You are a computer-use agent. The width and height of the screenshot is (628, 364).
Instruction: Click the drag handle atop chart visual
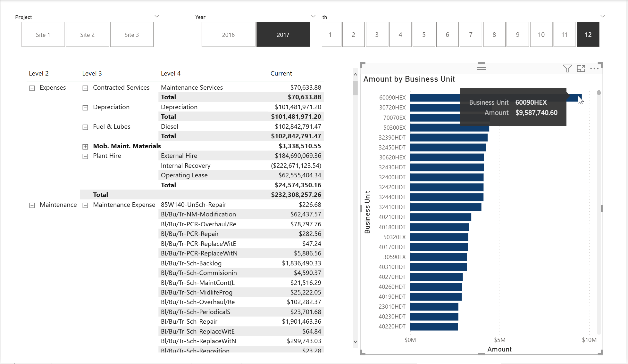click(481, 68)
